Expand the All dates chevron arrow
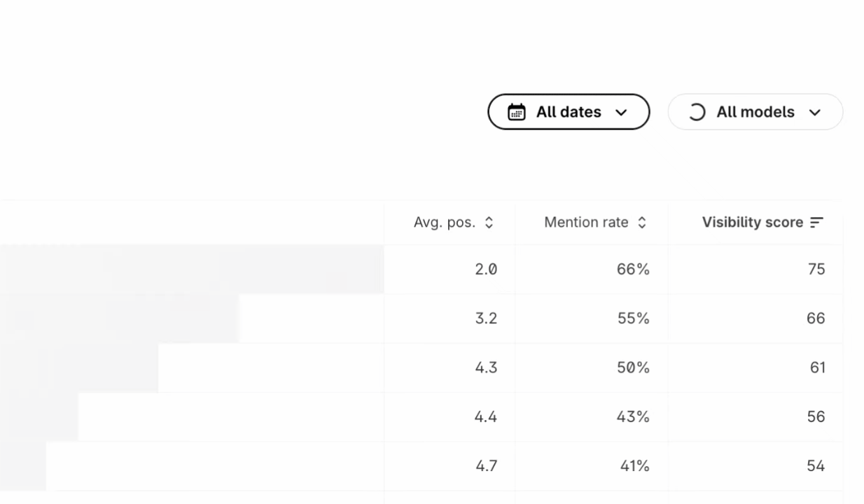The width and height of the screenshot is (864, 504). point(621,113)
